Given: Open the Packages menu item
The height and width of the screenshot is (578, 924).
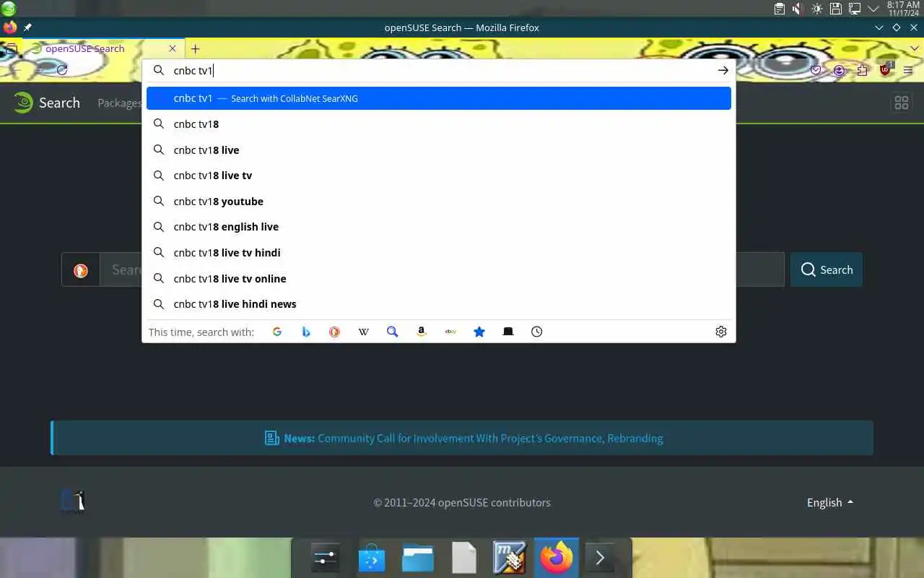Looking at the screenshot, I should pos(120,103).
